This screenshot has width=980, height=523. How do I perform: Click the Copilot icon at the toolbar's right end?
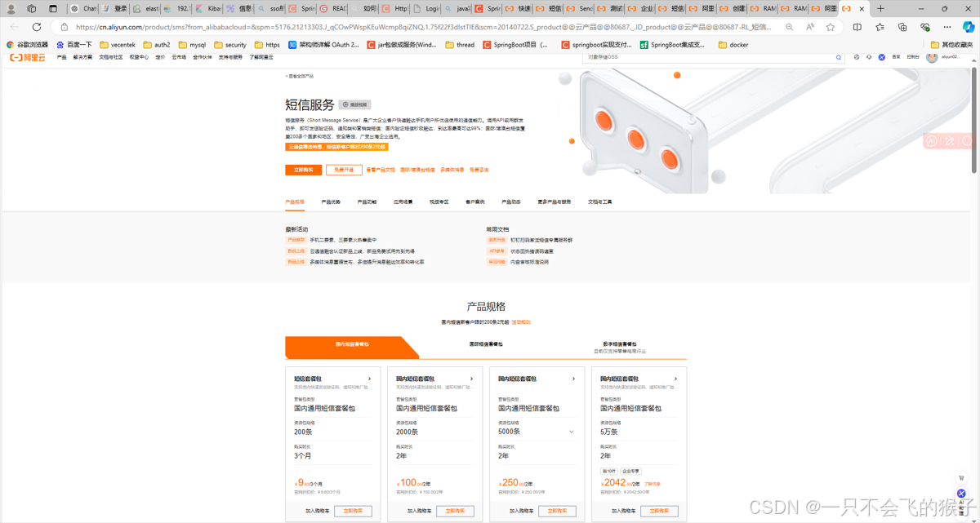969,27
